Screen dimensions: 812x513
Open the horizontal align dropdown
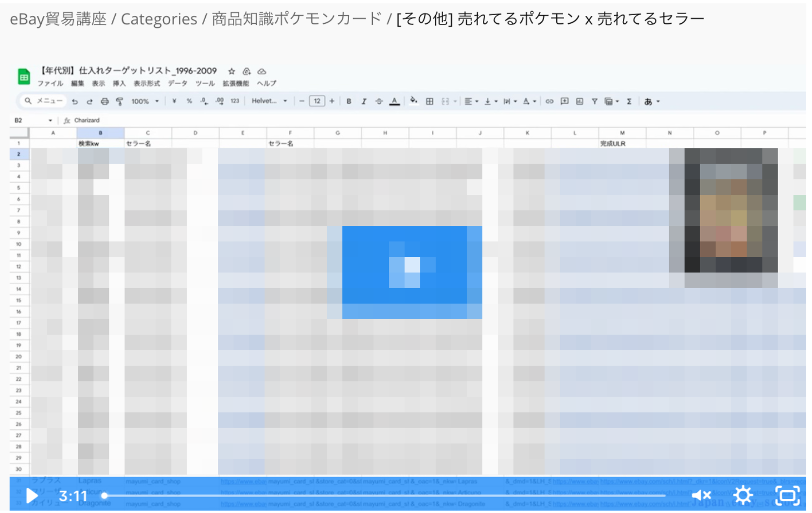tap(471, 101)
